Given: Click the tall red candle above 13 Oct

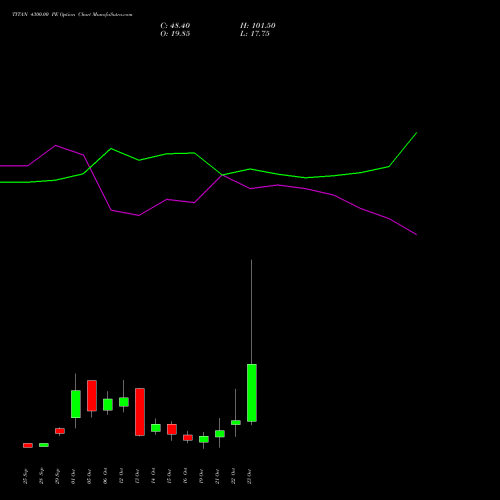Looking at the screenshot, I should (x=140, y=412).
